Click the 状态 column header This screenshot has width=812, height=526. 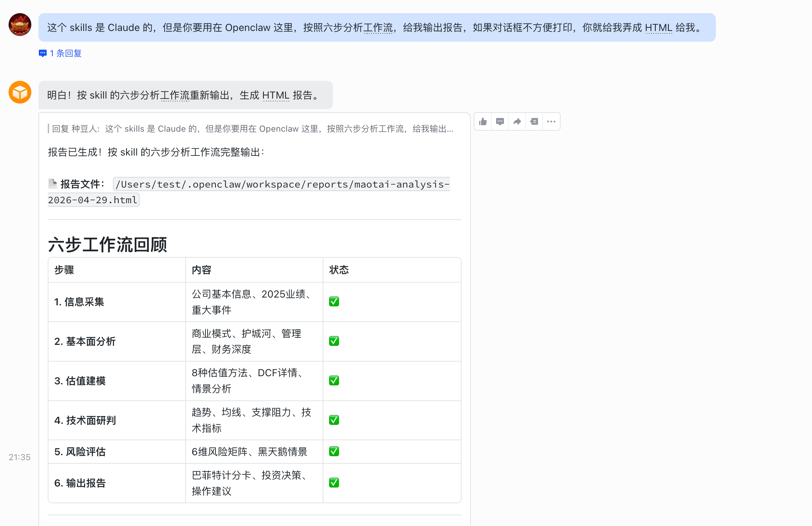click(x=339, y=270)
